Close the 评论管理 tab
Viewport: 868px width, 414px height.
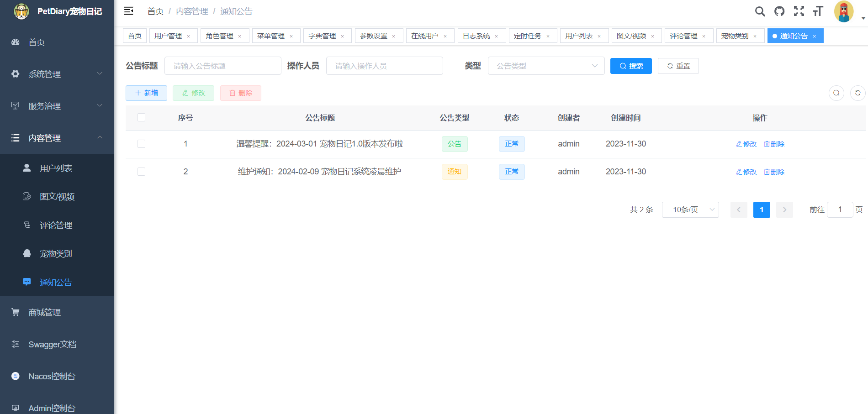pyautogui.click(x=704, y=36)
